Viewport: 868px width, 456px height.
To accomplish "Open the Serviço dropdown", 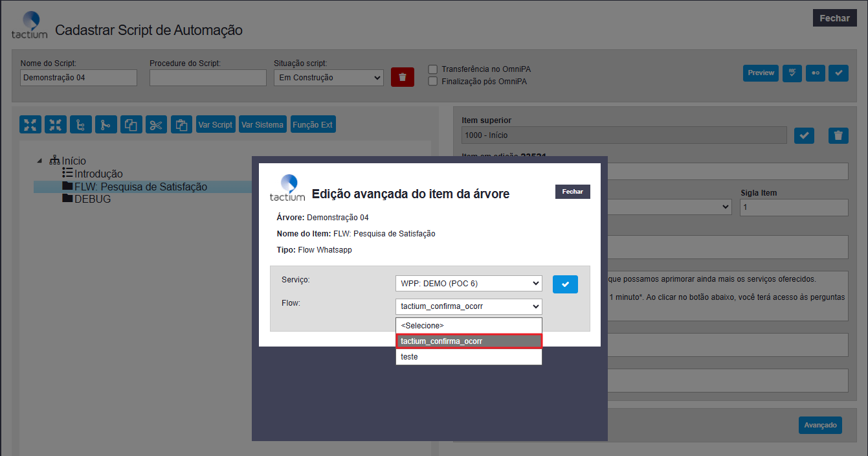I will click(469, 284).
